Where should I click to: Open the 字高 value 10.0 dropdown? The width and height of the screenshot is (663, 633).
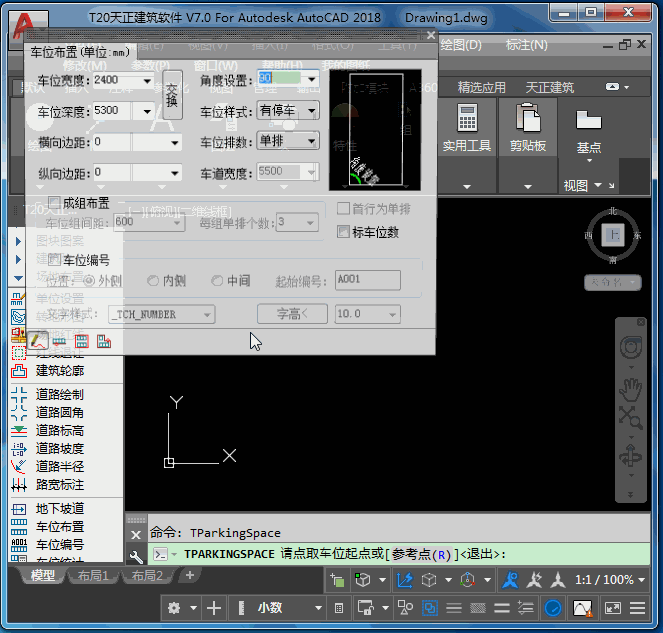pyautogui.click(x=392, y=314)
